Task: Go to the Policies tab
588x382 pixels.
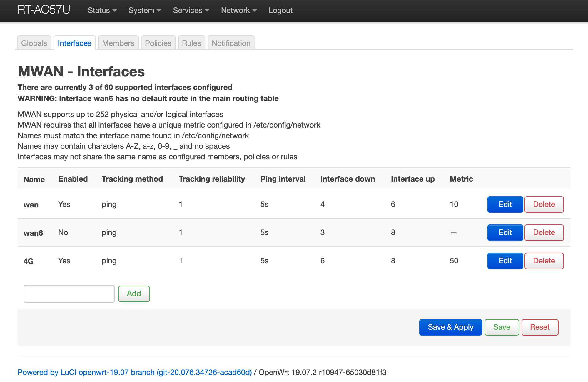Action: point(158,43)
